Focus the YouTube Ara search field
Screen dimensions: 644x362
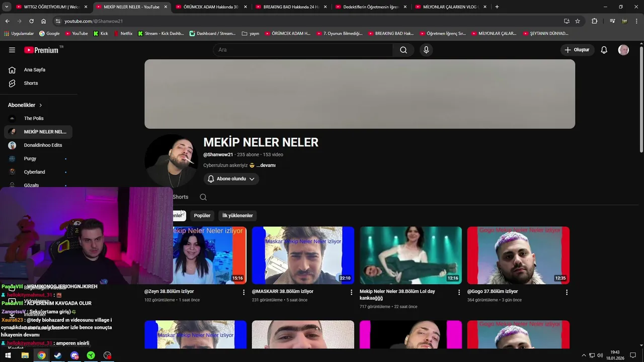[x=303, y=50]
